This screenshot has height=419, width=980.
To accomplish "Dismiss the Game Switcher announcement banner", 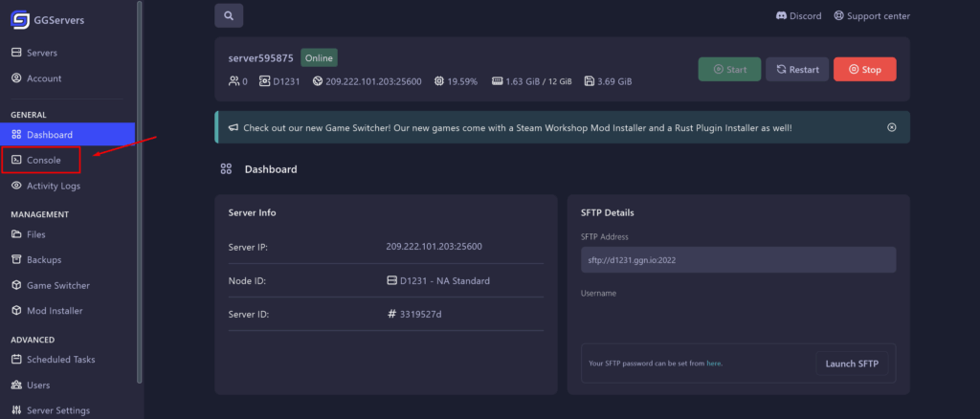I will tap(891, 127).
